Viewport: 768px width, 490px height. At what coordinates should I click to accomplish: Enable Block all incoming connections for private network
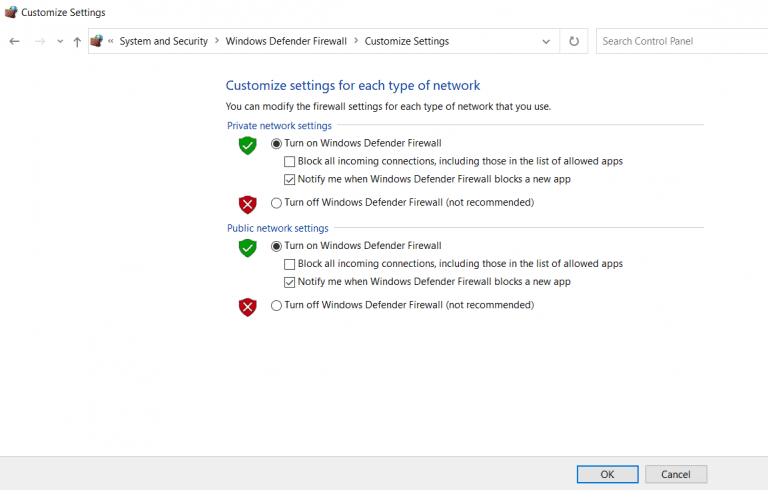click(290, 162)
